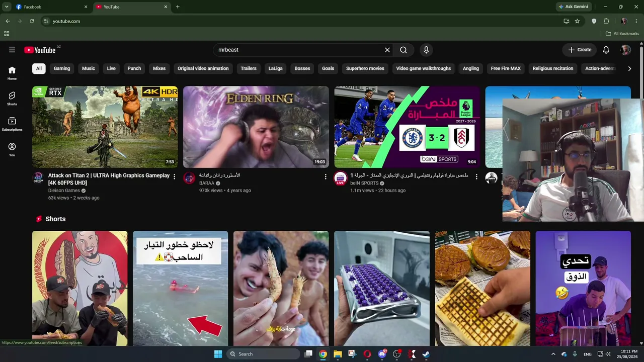Open options menu for beIN SPORTS video
Image resolution: width=644 pixels, height=362 pixels.
pos(476,177)
